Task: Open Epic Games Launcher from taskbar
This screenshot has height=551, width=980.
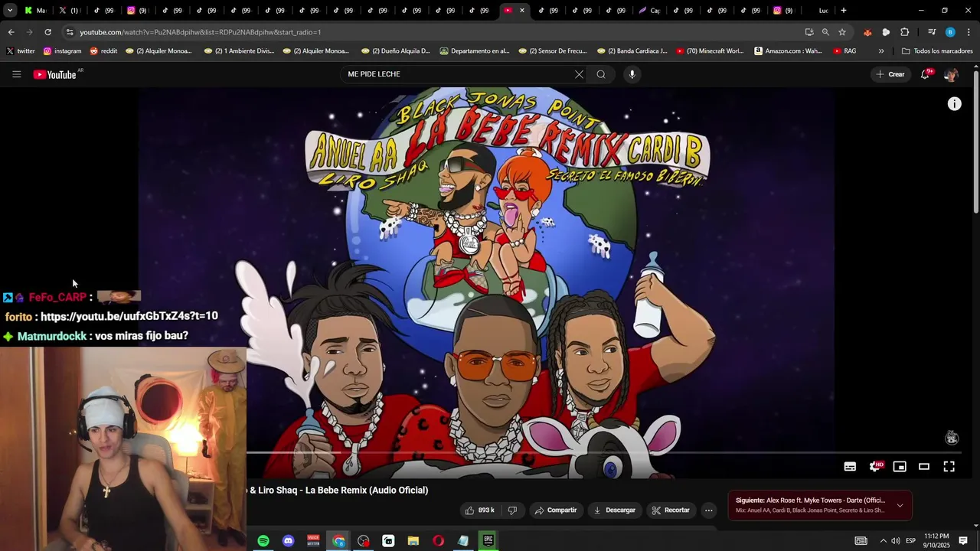Action: (x=488, y=541)
